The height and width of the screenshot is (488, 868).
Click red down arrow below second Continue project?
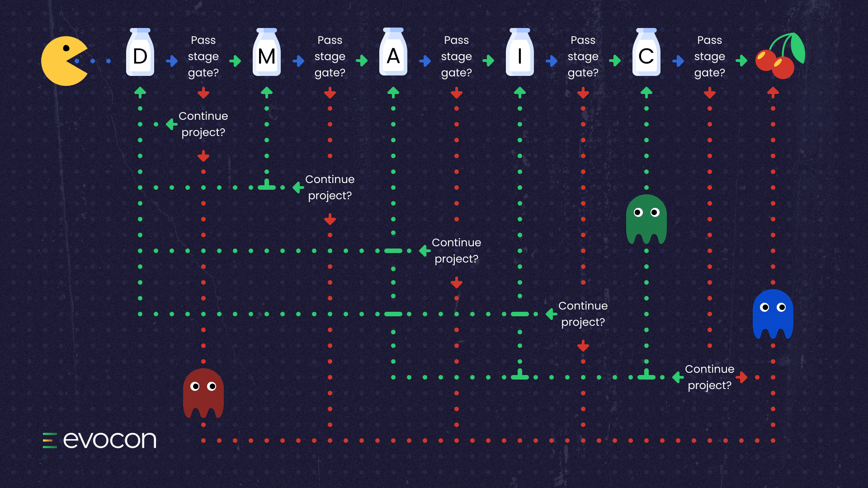[330, 220]
